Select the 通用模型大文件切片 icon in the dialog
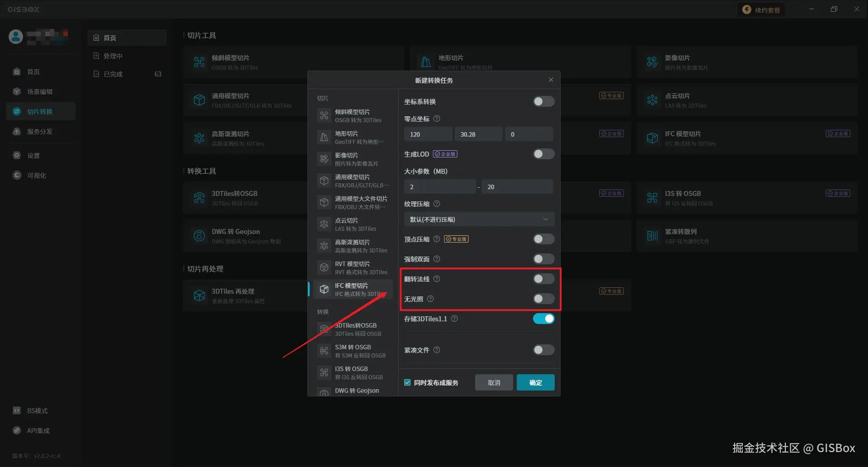The width and height of the screenshot is (868, 467). pos(324,202)
